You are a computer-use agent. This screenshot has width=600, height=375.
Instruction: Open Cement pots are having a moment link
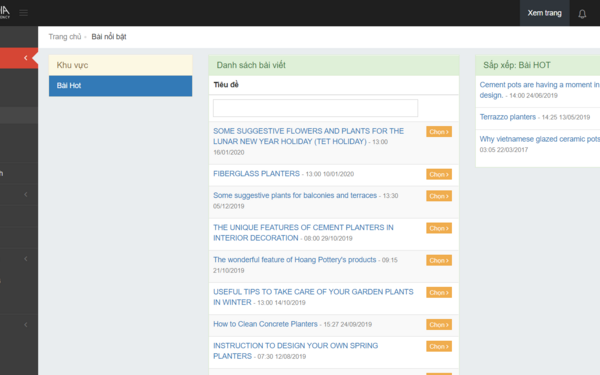(540, 90)
